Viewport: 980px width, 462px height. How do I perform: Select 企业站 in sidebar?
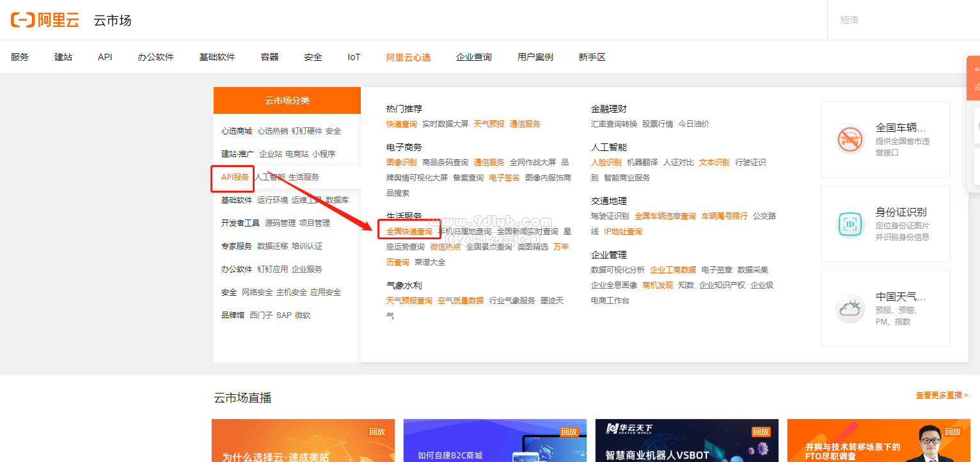271,154
